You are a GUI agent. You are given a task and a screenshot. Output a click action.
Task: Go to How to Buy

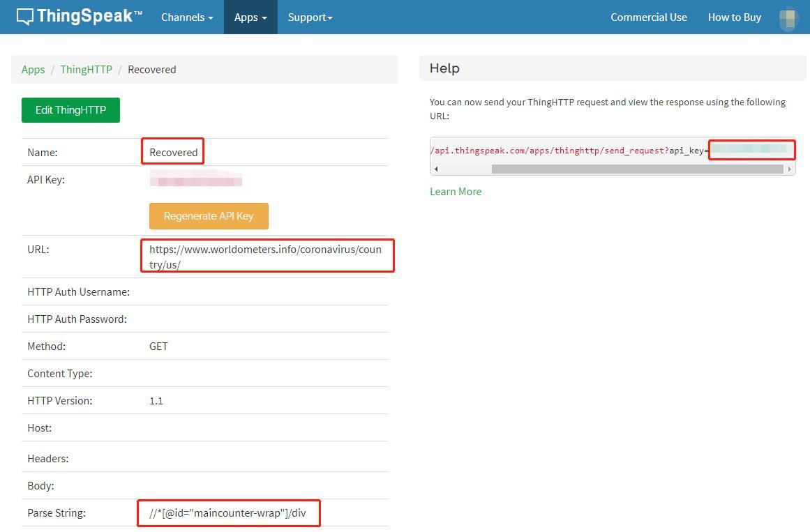coord(734,17)
